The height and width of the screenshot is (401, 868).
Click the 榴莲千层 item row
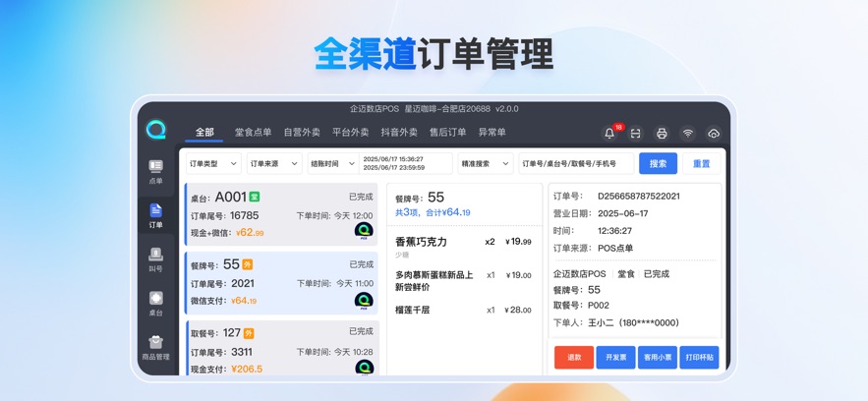(x=463, y=310)
